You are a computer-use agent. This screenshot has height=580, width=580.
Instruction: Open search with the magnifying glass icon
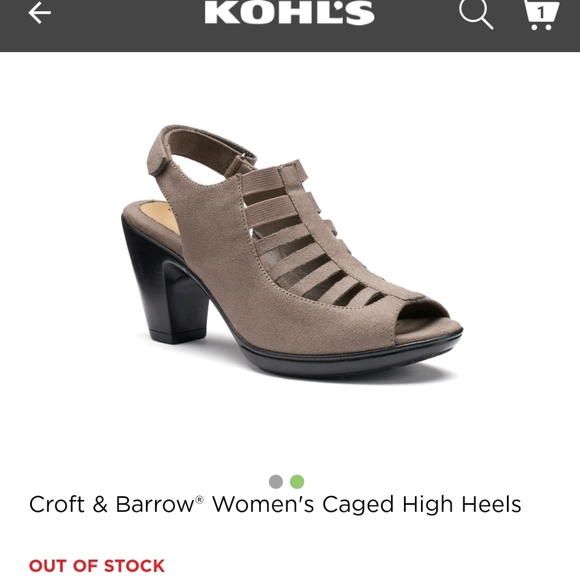point(476,14)
